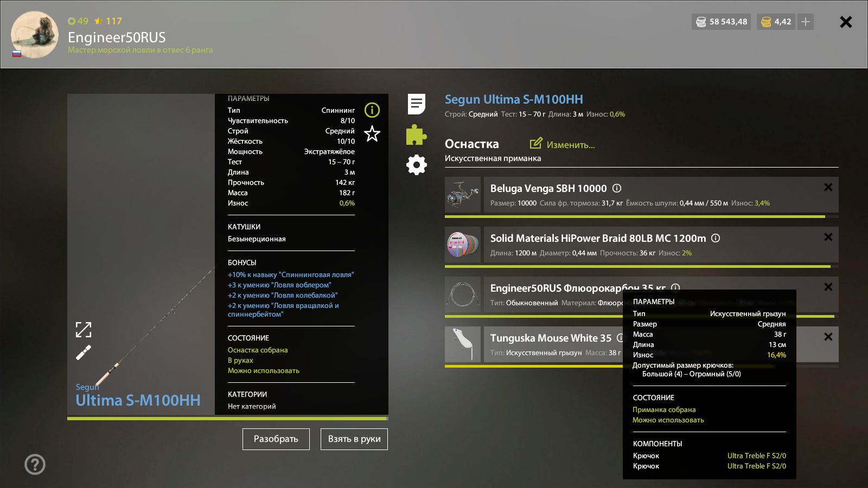Show info for Beluga Venga SBH 10000

[617, 188]
